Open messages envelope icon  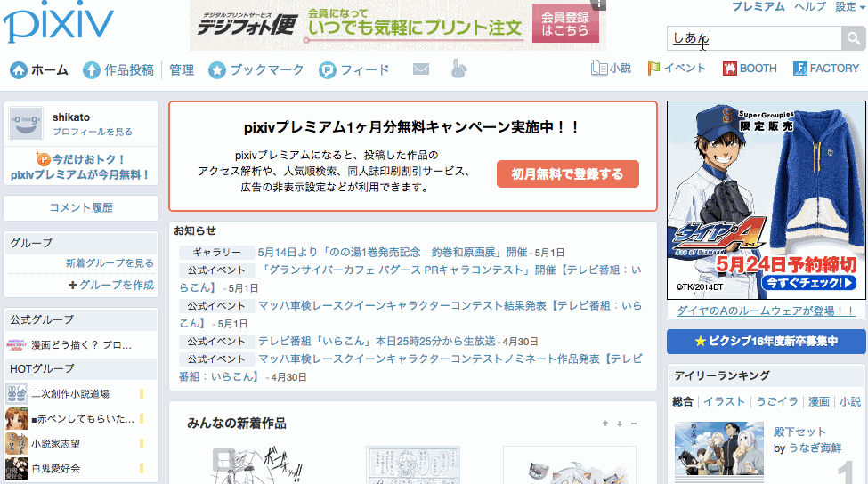coord(421,69)
